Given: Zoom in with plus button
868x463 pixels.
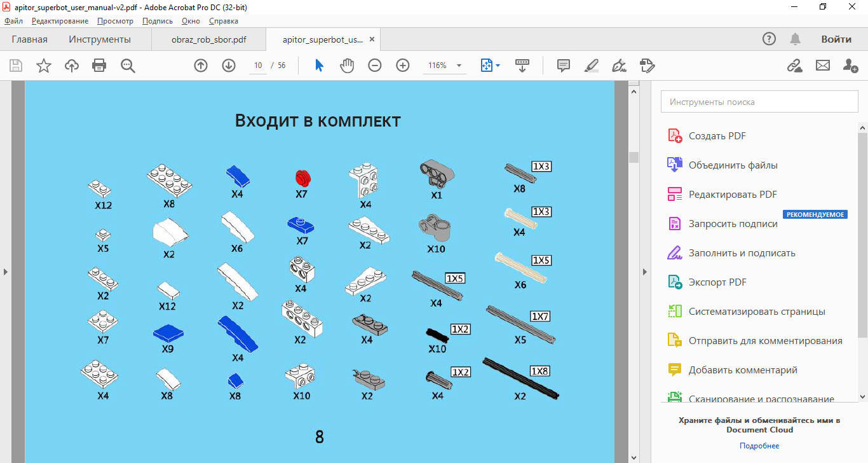Looking at the screenshot, I should point(403,66).
